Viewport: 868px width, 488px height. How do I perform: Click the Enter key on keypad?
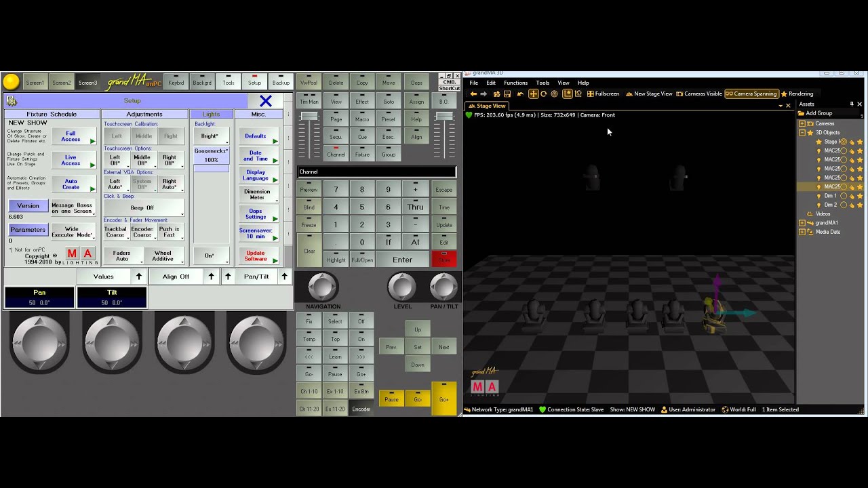tap(402, 260)
